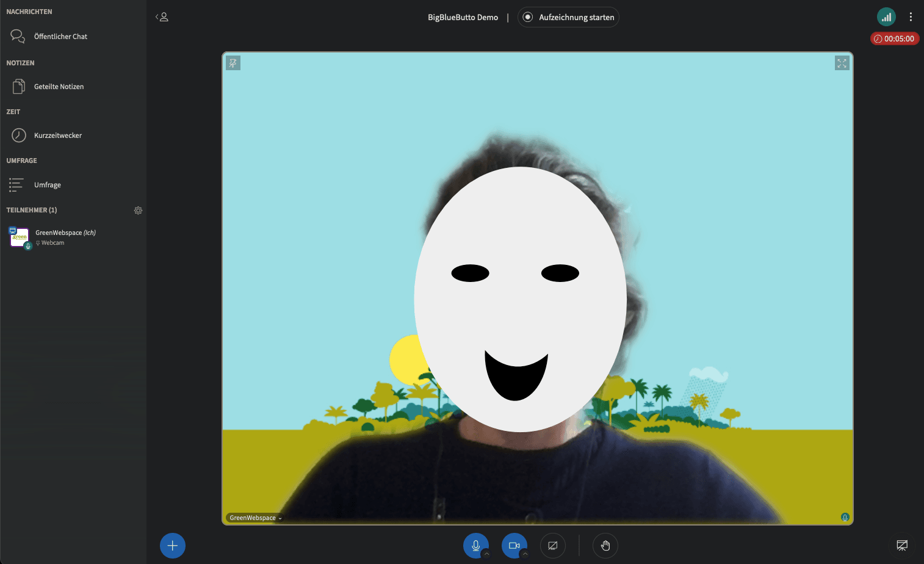The width and height of the screenshot is (924, 564).
Task: Open the participant settings gear
Action: [138, 210]
